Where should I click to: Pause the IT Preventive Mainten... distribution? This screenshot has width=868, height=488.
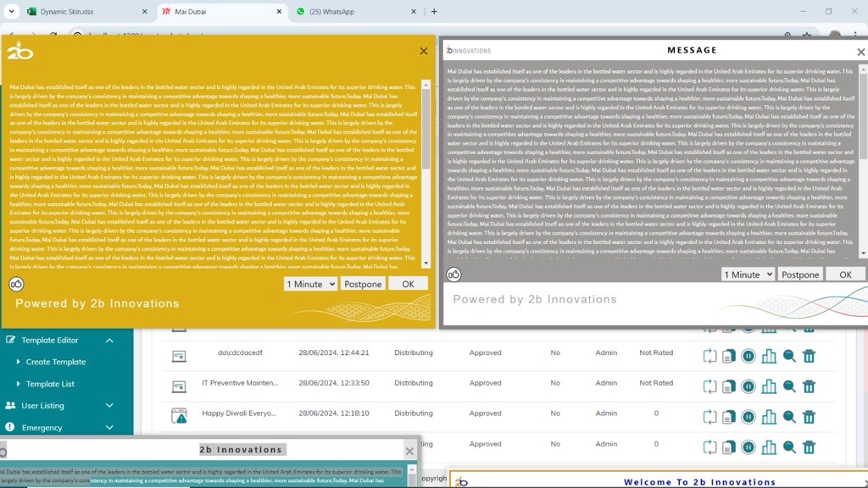tap(748, 386)
